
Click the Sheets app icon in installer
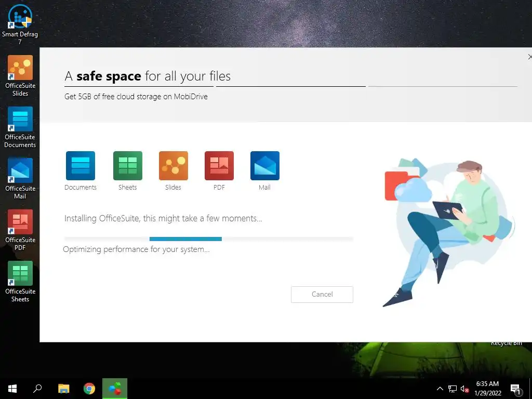coord(128,166)
